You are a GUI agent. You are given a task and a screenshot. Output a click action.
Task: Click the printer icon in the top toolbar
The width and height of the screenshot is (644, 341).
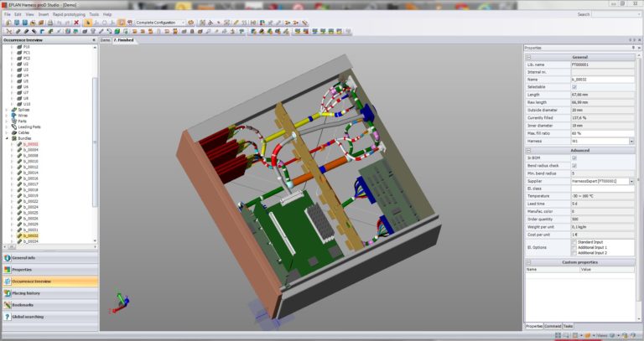point(50,23)
